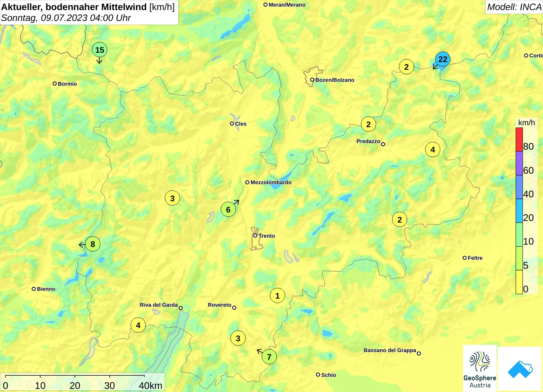Click the green wind station marker 7
The width and height of the screenshot is (543, 392).
click(269, 357)
